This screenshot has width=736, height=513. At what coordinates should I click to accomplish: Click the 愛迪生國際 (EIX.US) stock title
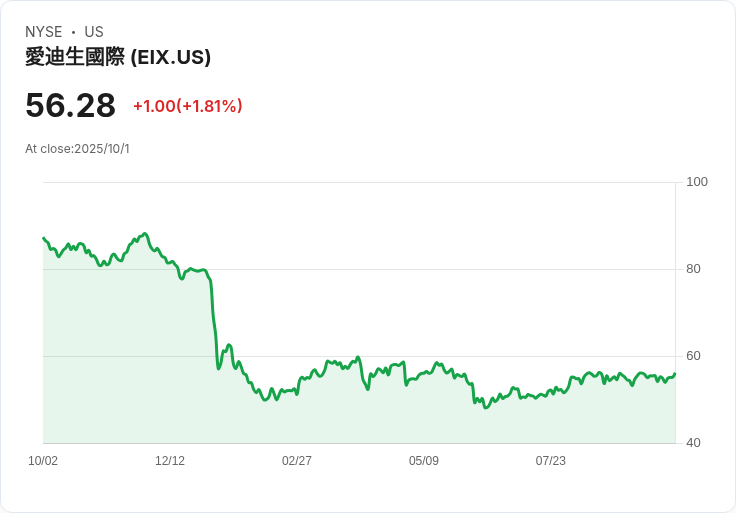118,58
